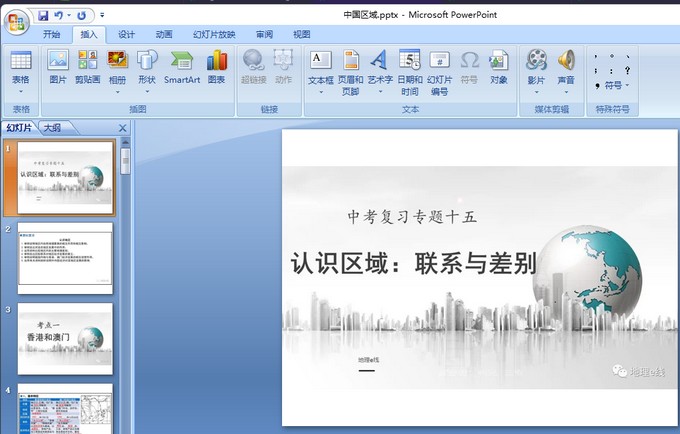Viewport: 680px width, 434px height.
Task: Close the slides thumbnail pane
Action: coord(123,128)
